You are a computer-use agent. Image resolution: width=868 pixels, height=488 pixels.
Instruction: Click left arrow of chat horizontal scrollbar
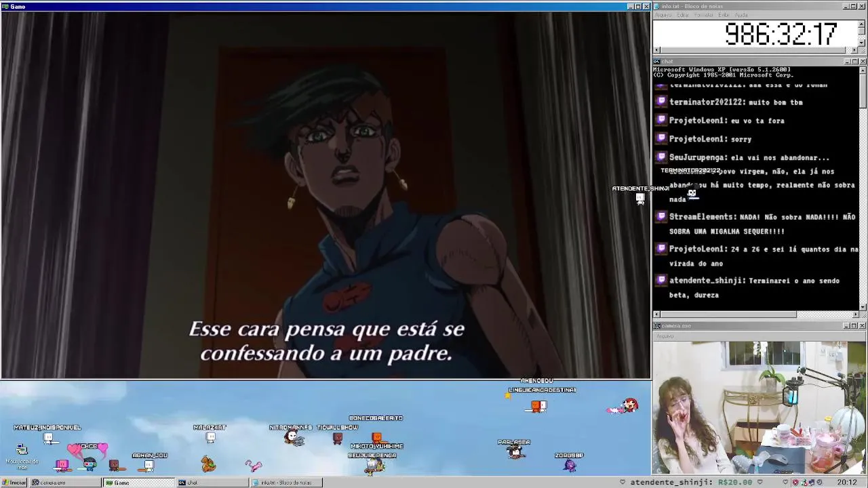pos(656,314)
